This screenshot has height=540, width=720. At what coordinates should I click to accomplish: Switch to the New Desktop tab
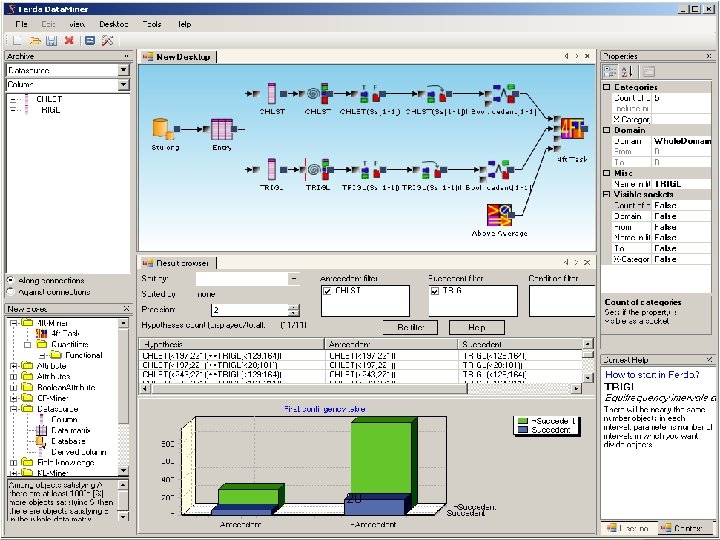(178, 57)
